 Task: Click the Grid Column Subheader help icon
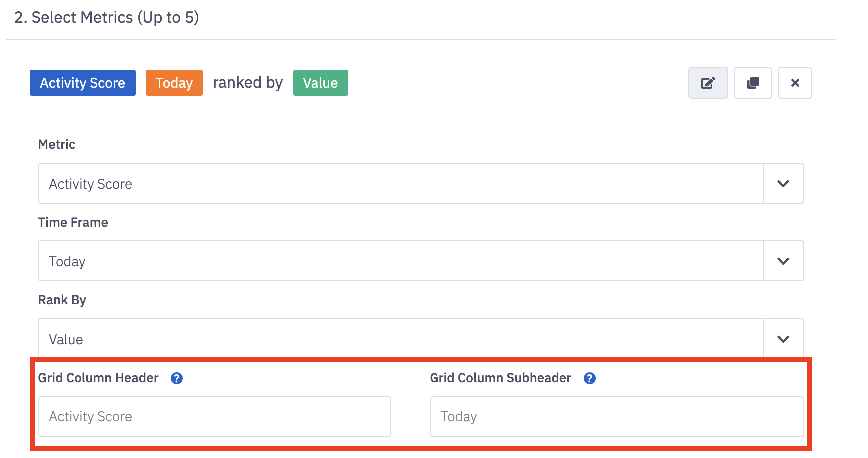coord(589,378)
